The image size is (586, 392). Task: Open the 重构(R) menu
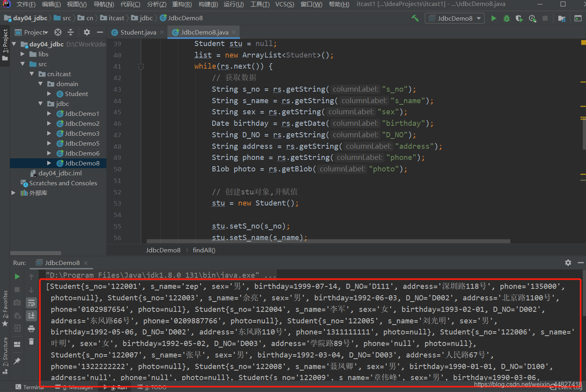pyautogui.click(x=182, y=4)
